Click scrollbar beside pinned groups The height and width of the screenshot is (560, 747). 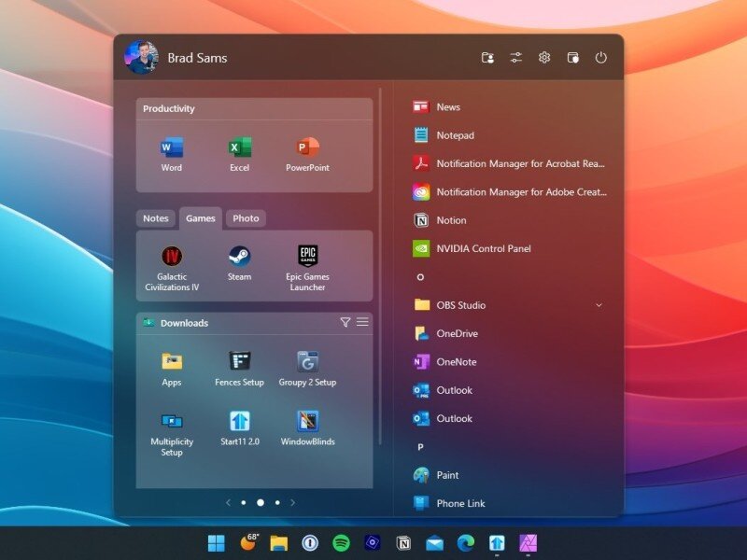click(x=380, y=267)
